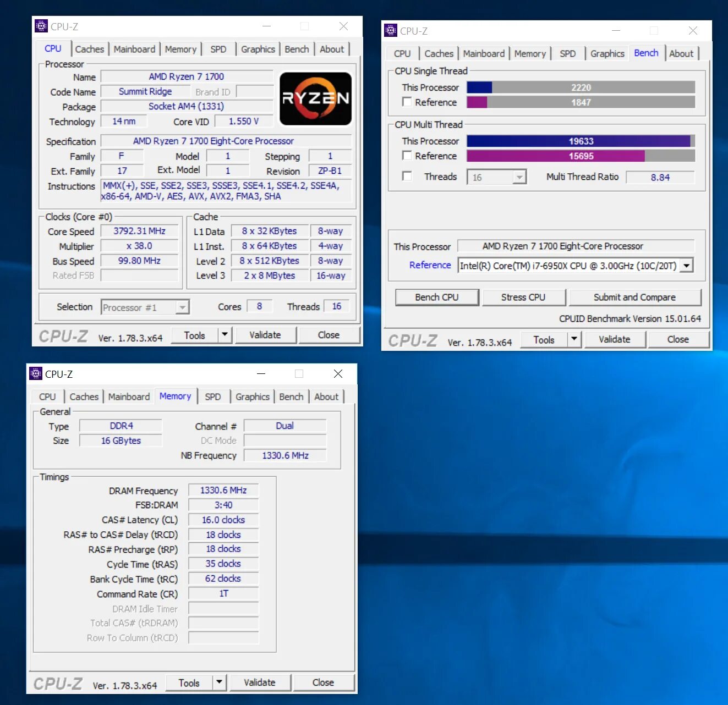Switch to CPU tab in Memory window
The image size is (728, 705).
point(47,396)
